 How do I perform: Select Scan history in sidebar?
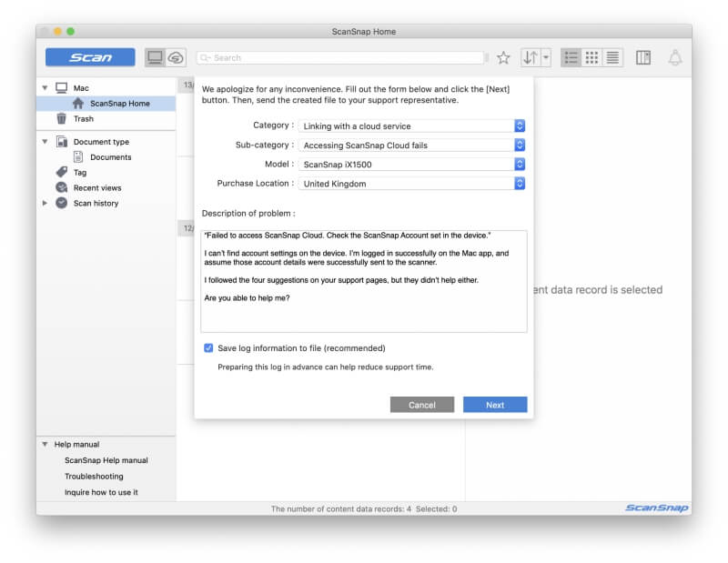click(x=96, y=204)
